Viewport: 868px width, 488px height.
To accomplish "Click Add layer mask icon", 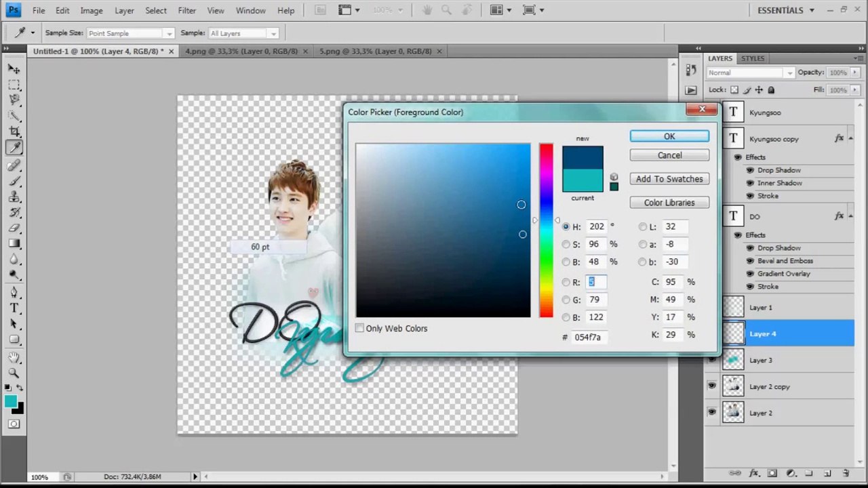I will coord(772,473).
